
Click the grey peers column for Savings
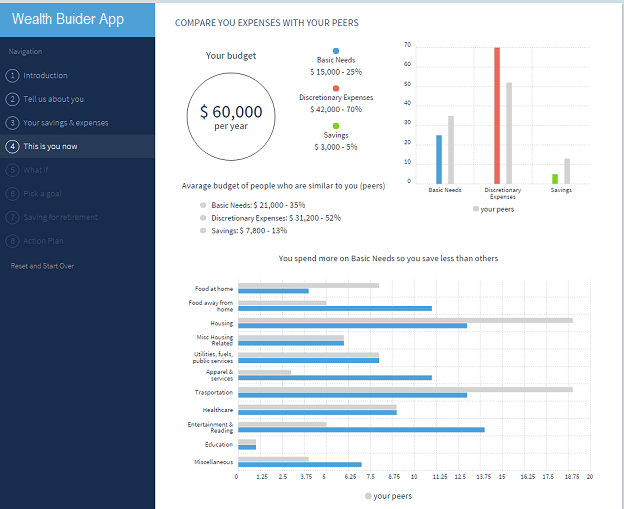pyautogui.click(x=567, y=171)
